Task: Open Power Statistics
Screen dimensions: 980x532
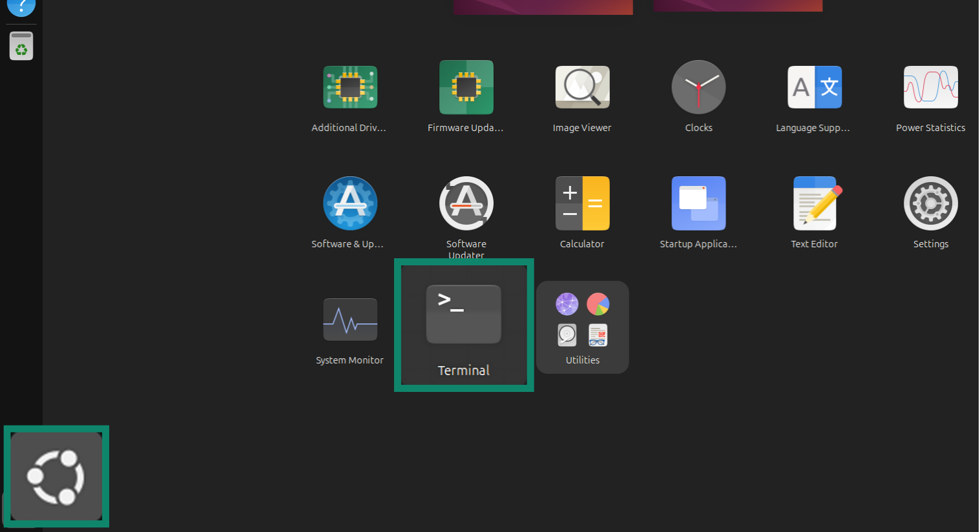Action: pyautogui.click(x=930, y=87)
